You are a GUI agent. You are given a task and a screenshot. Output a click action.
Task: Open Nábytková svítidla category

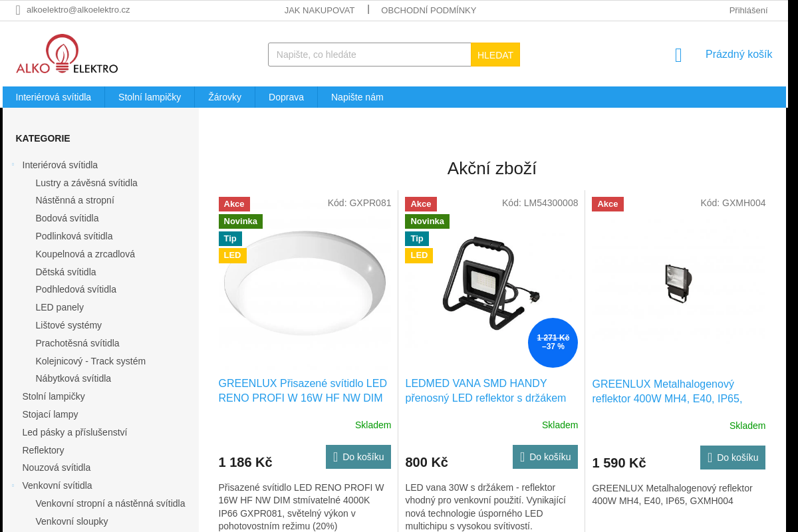[x=73, y=378]
